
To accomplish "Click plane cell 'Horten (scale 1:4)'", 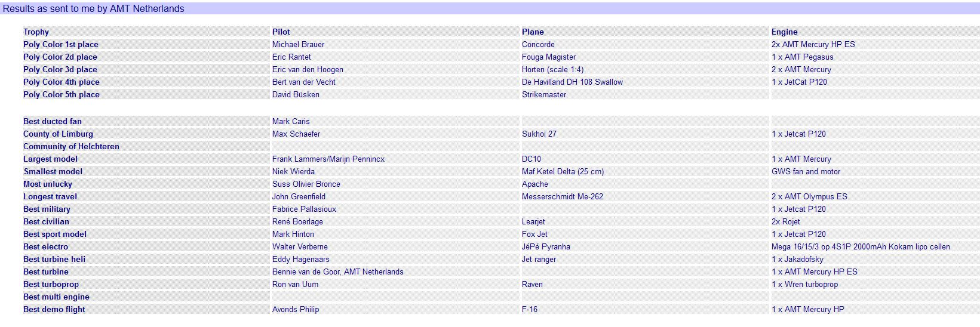I will [553, 69].
